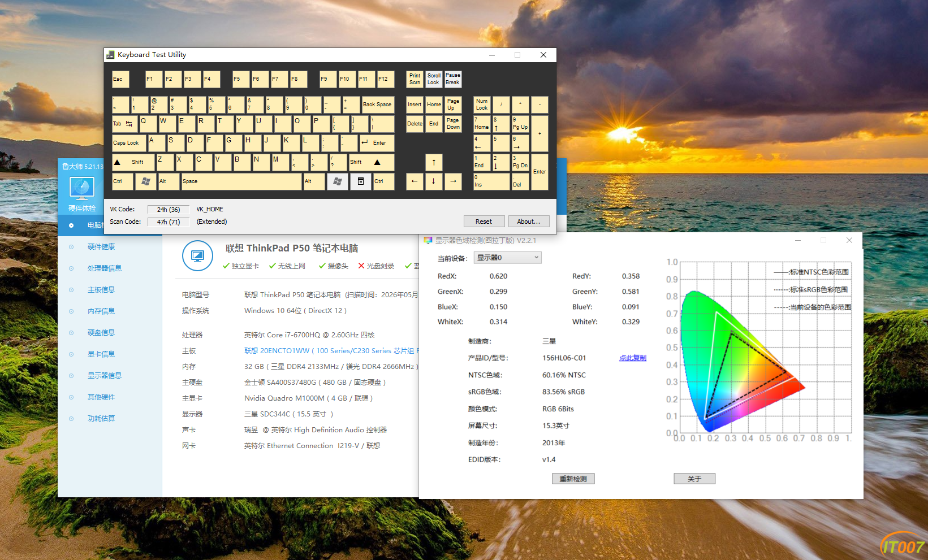928x560 pixels.
Task: Click the left Shift key
Action: (x=133, y=162)
